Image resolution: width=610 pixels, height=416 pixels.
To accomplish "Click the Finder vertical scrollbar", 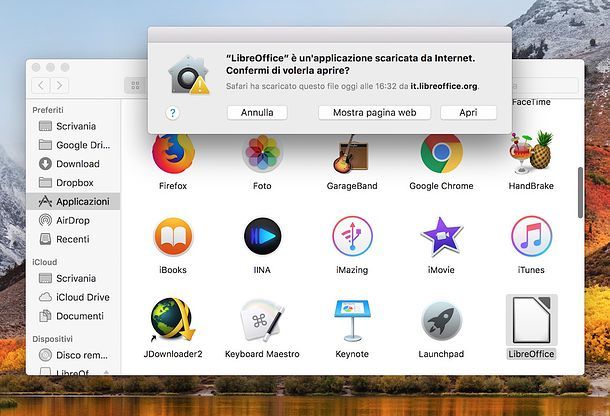I will point(580,193).
